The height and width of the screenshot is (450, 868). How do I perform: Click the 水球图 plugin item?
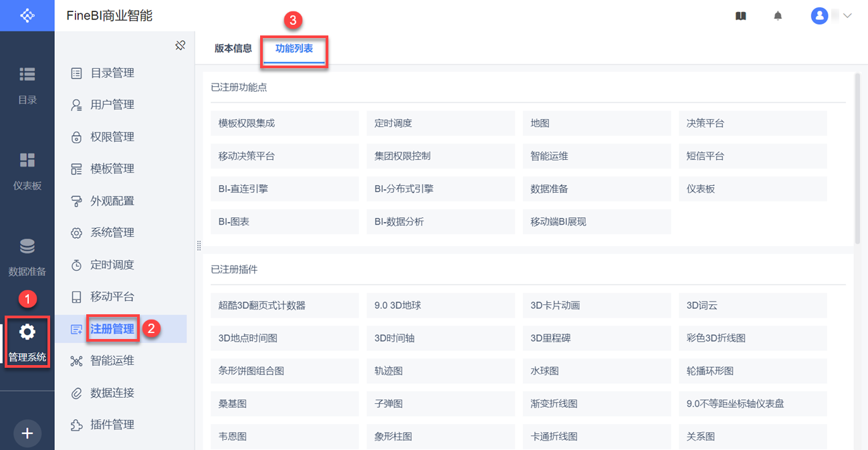click(x=596, y=371)
